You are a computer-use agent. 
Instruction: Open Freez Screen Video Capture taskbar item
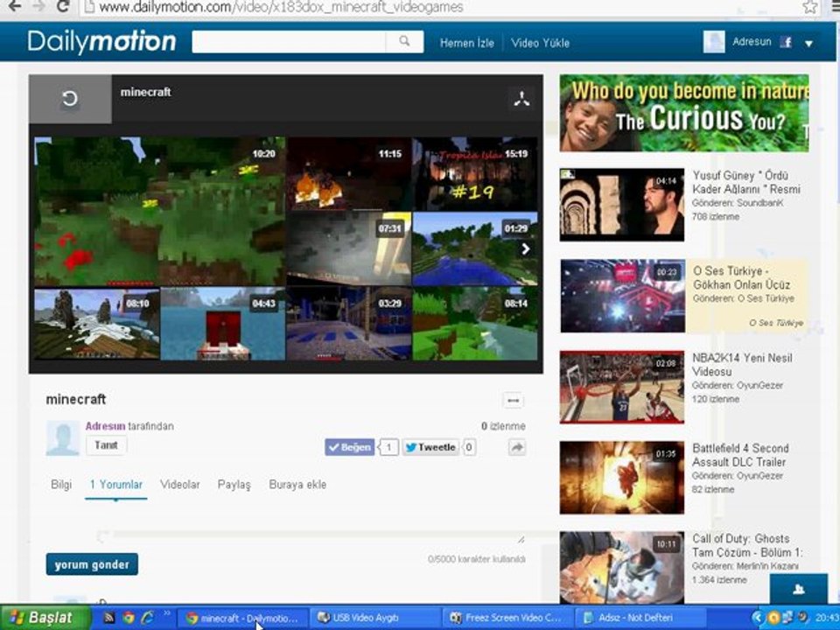[x=507, y=618]
